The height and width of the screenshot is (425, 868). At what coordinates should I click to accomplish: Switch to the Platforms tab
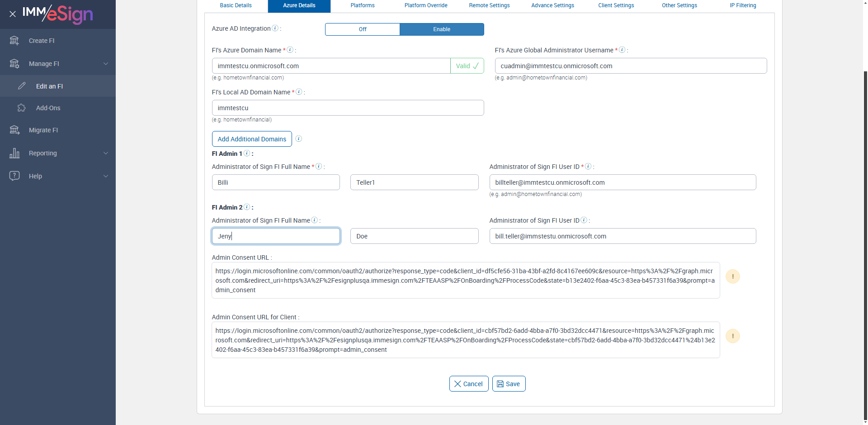[363, 6]
